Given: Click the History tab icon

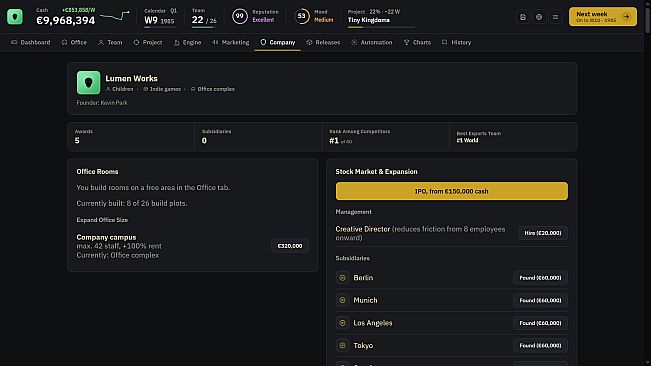Looking at the screenshot, I should [x=445, y=42].
